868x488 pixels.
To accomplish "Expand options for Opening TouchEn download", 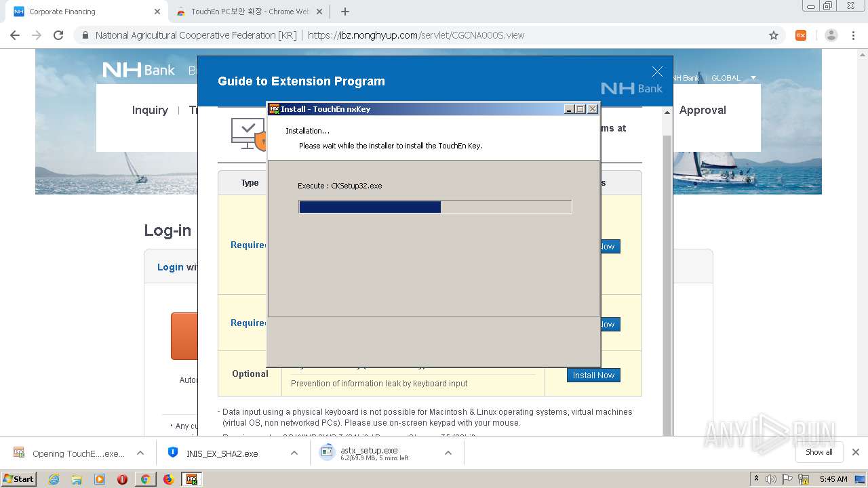I will pyautogui.click(x=140, y=453).
